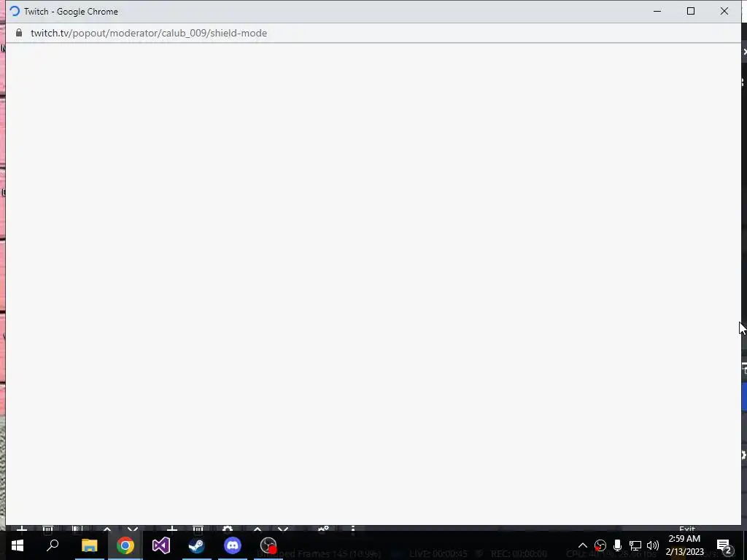View site info via the lock icon
The width and height of the screenshot is (747, 560).
coord(19,33)
